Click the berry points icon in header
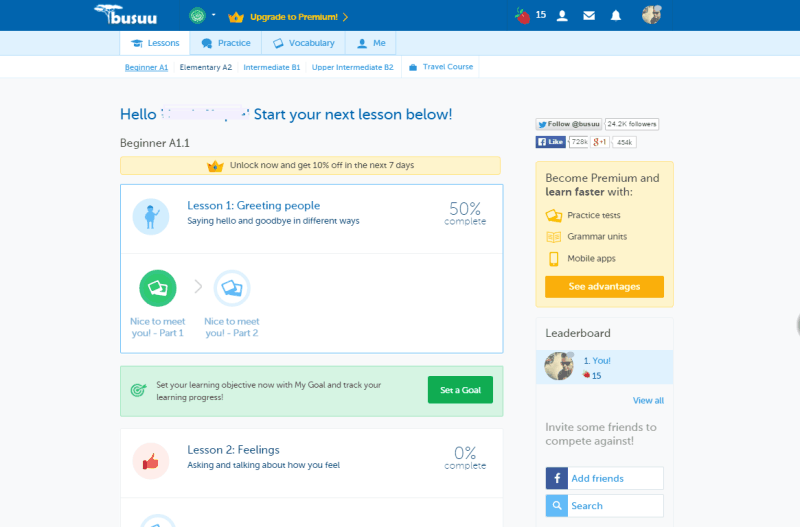 click(522, 16)
